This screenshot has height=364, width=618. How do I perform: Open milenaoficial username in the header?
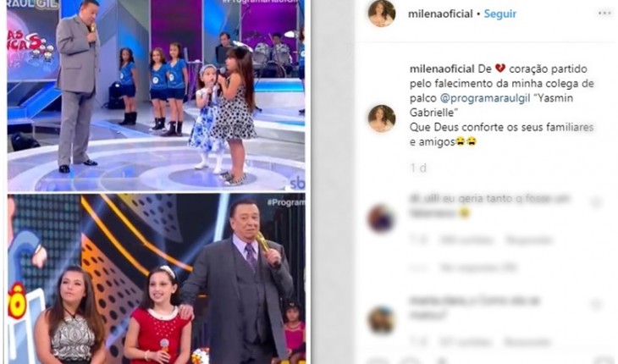[440, 14]
